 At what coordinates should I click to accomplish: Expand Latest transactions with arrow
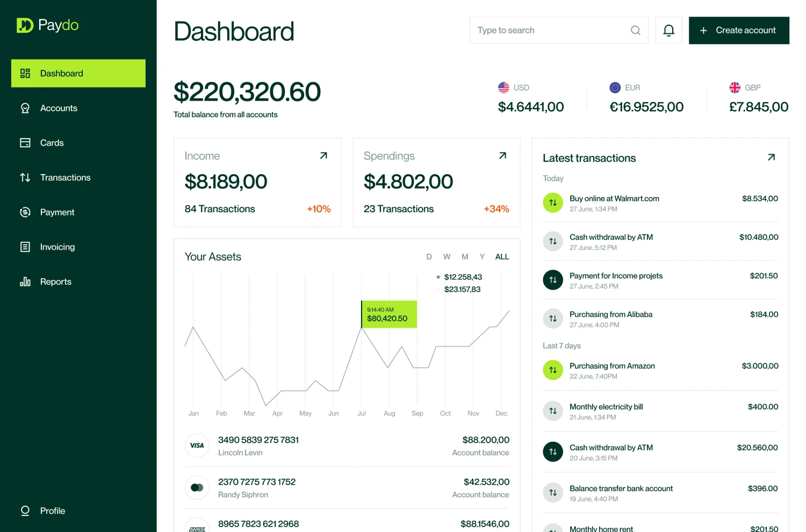point(771,157)
